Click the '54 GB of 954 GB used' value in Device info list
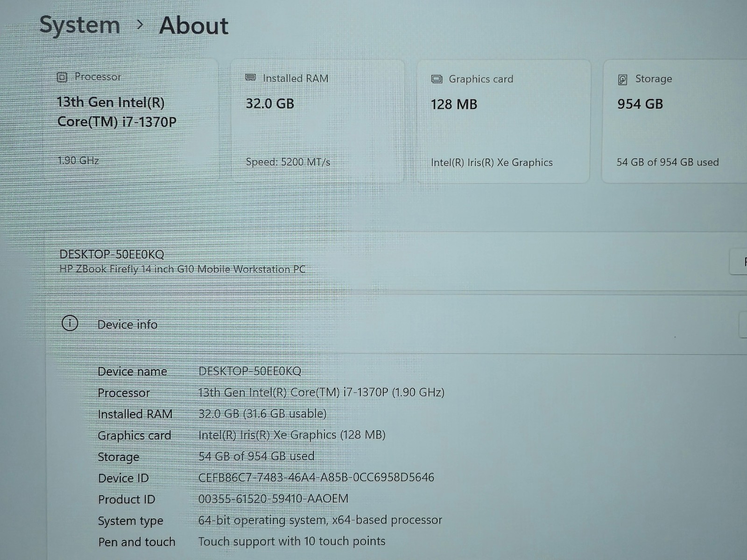The height and width of the screenshot is (560, 747). click(x=256, y=456)
